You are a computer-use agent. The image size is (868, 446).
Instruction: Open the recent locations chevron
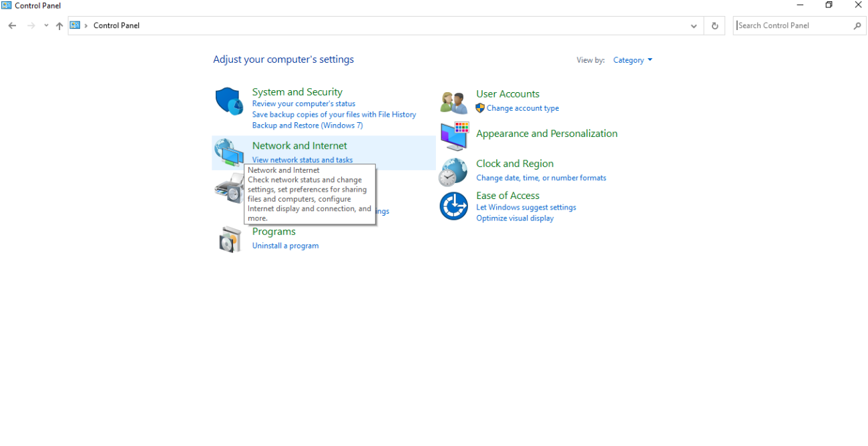46,25
